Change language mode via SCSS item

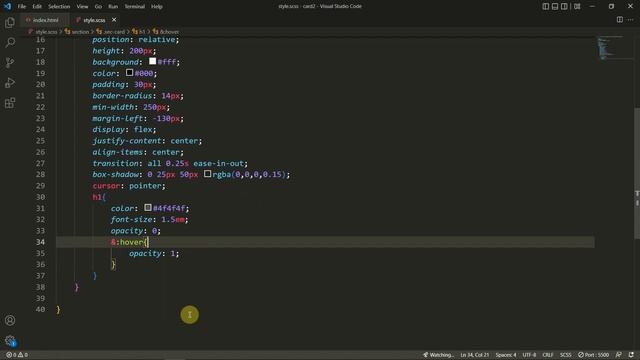(x=565, y=355)
